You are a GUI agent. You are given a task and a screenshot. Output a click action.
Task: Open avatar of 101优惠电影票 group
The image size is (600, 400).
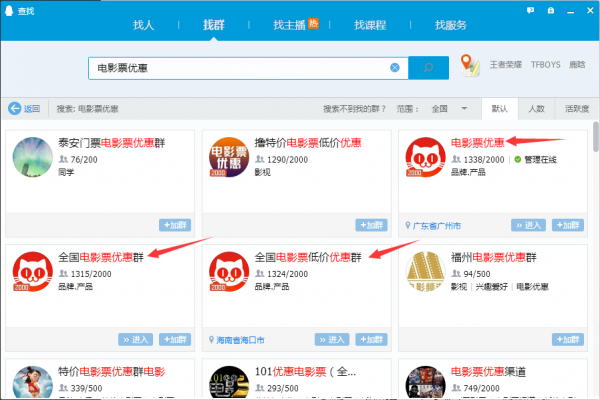(x=229, y=382)
